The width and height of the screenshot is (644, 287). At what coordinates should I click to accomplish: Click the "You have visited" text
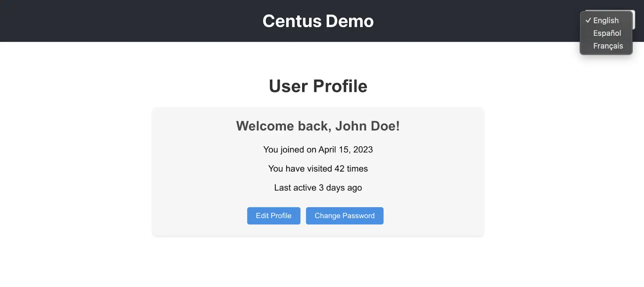point(300,169)
